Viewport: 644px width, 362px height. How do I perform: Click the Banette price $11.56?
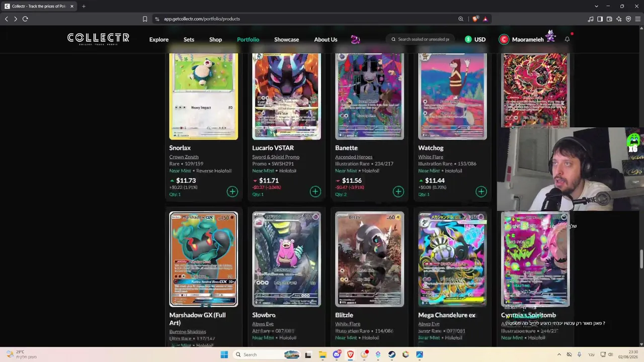[352, 180]
